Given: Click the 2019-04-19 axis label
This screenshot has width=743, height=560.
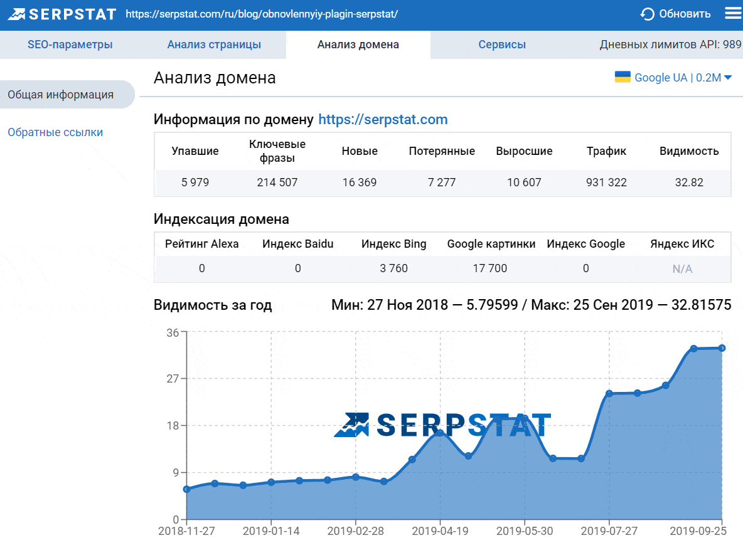Looking at the screenshot, I should 440,531.
